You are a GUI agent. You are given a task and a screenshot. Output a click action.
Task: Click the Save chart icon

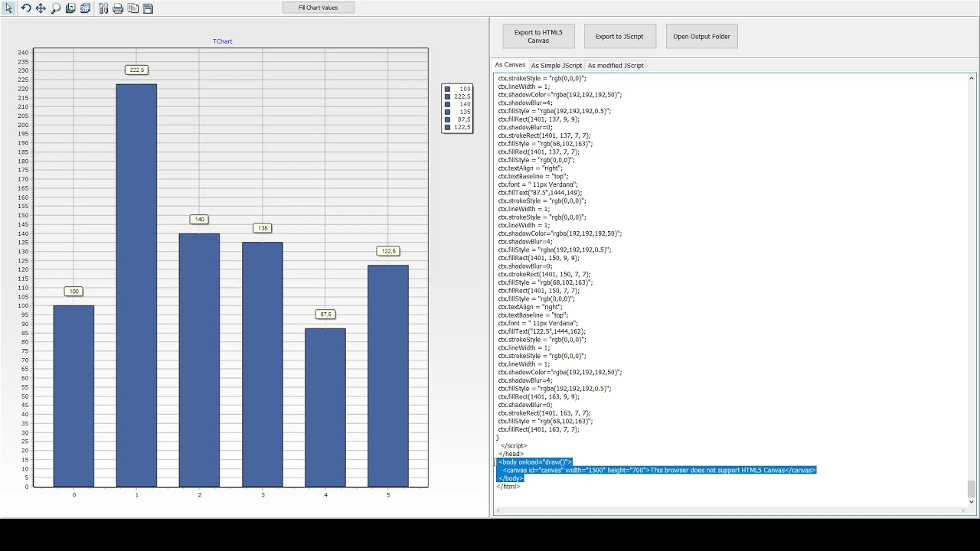[148, 8]
